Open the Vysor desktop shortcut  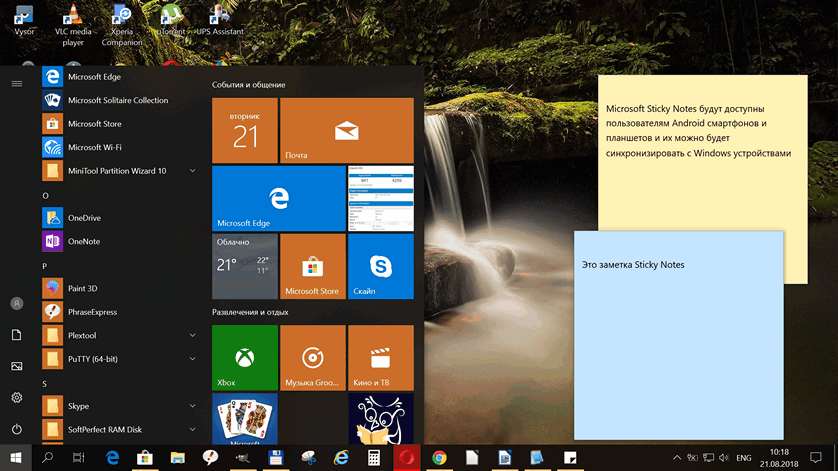click(x=24, y=20)
